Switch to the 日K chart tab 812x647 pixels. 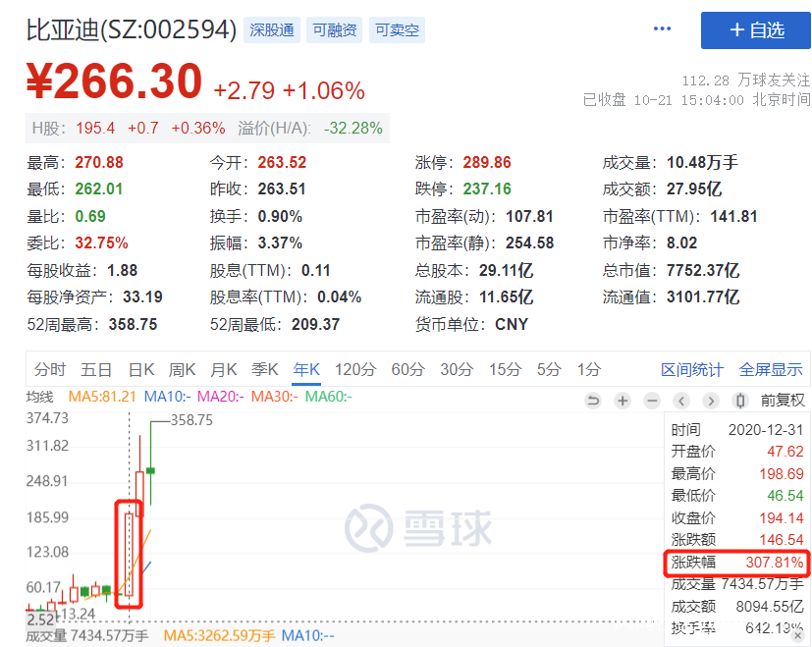tap(140, 369)
